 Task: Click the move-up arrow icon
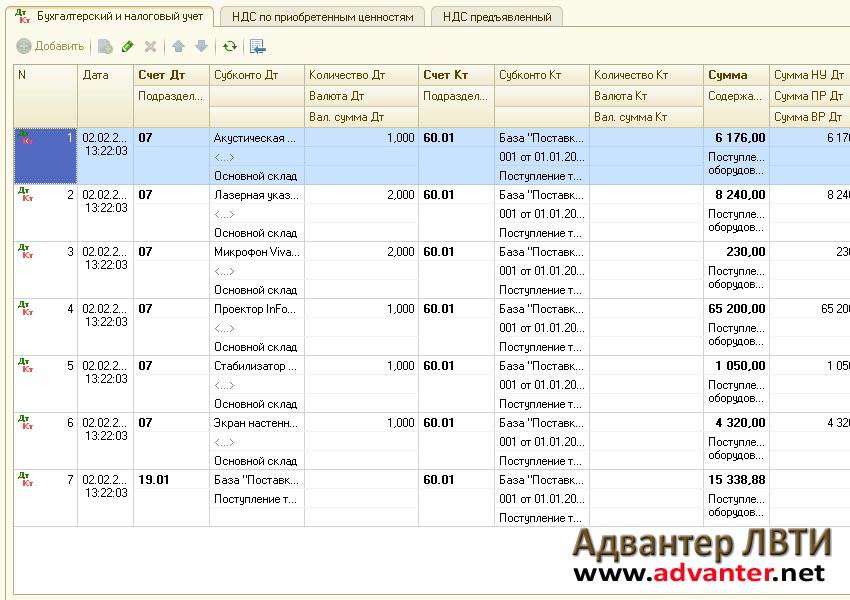coord(178,47)
